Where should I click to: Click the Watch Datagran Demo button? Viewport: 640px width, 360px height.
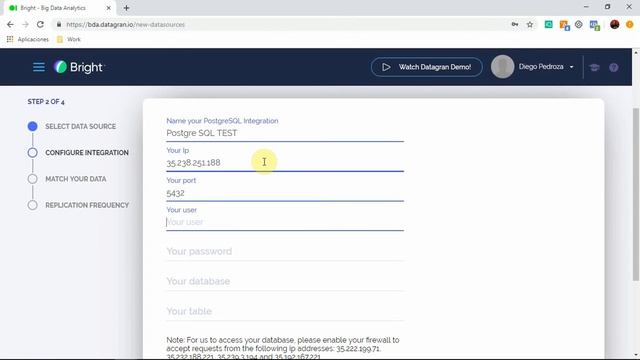click(x=427, y=67)
